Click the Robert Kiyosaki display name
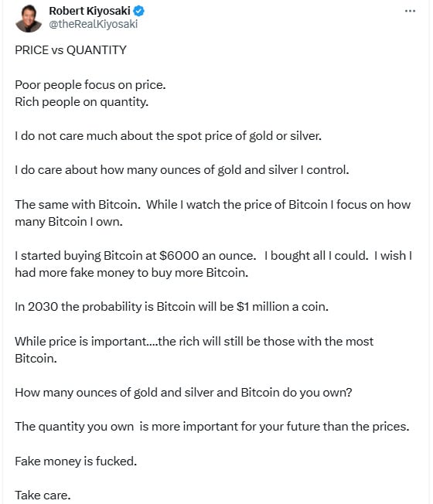This screenshot has height=504, width=433. click(x=90, y=11)
